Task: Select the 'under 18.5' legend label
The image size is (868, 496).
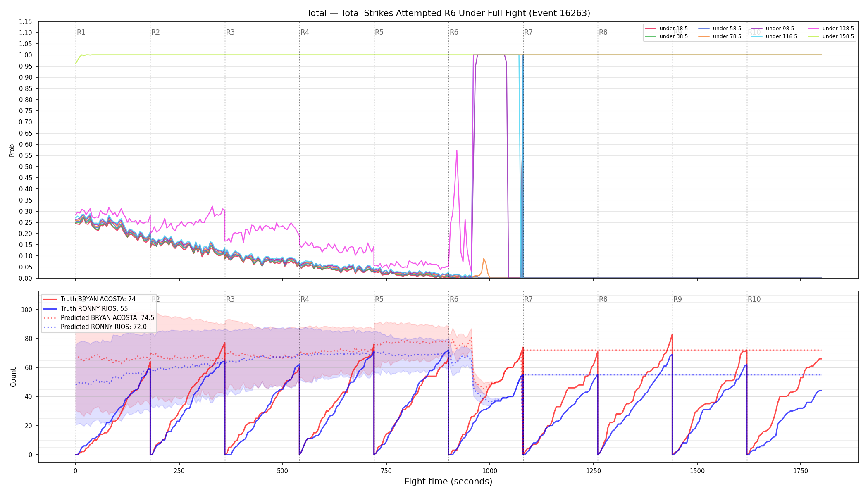Action: [674, 29]
